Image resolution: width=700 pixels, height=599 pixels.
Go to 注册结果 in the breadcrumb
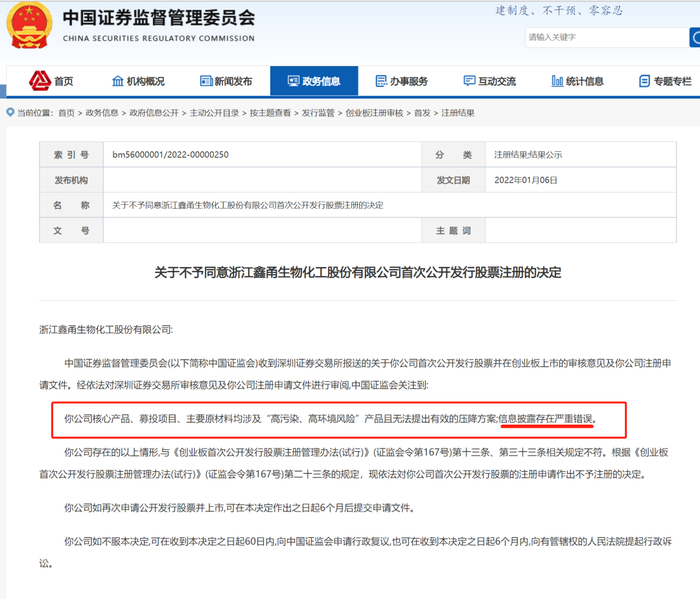[458, 113]
